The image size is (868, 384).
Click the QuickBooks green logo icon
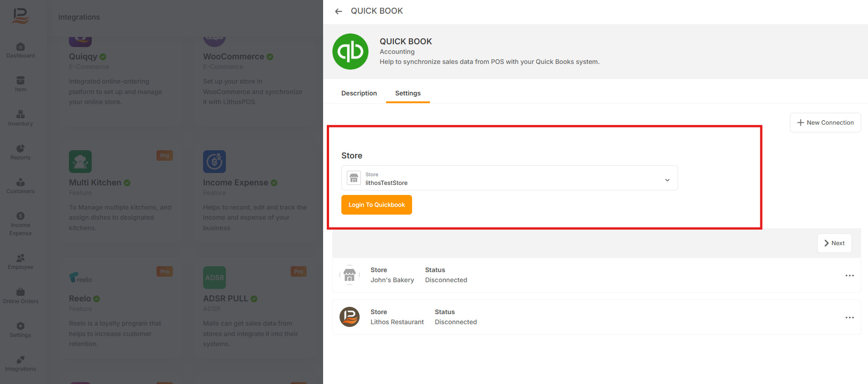[x=350, y=52]
